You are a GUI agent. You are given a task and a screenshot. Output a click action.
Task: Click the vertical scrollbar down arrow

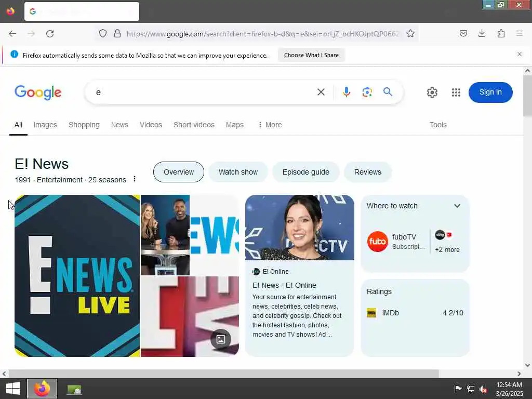click(x=528, y=365)
